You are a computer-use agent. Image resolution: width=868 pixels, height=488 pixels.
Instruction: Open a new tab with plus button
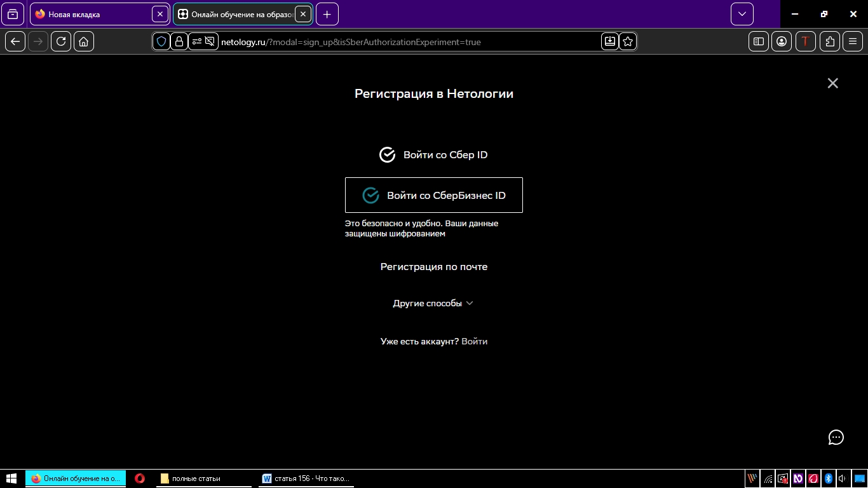327,14
